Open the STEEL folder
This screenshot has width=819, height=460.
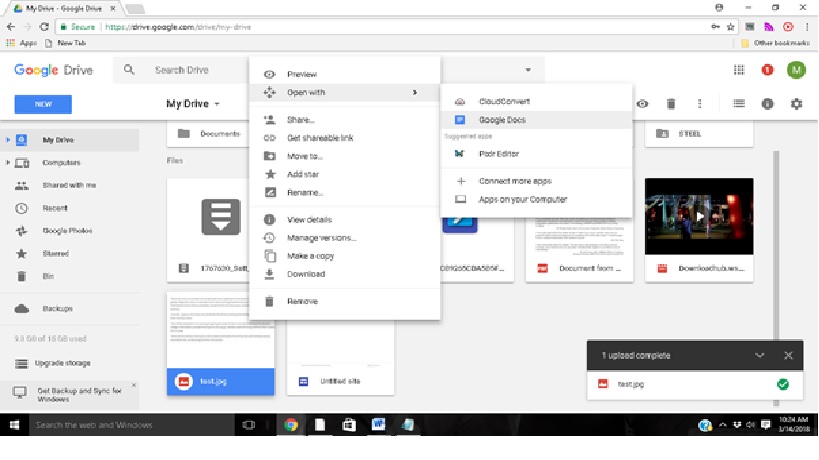coord(699,134)
